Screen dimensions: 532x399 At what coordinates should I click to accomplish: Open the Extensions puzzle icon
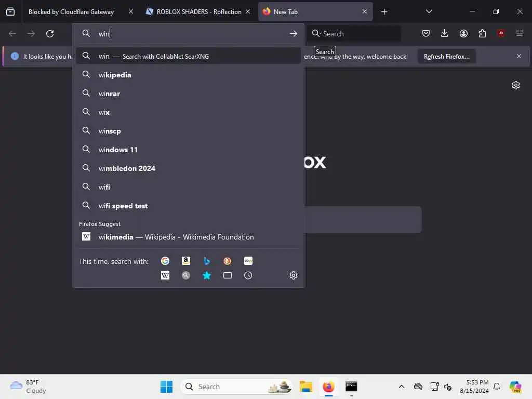coord(482,33)
